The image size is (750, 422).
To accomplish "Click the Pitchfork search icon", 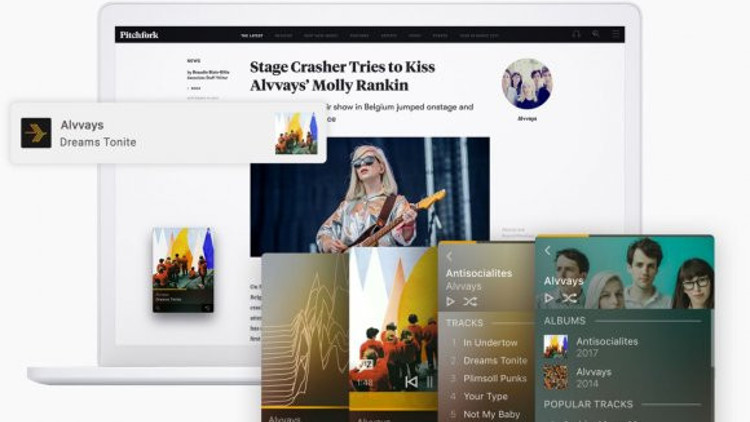I will 596,34.
